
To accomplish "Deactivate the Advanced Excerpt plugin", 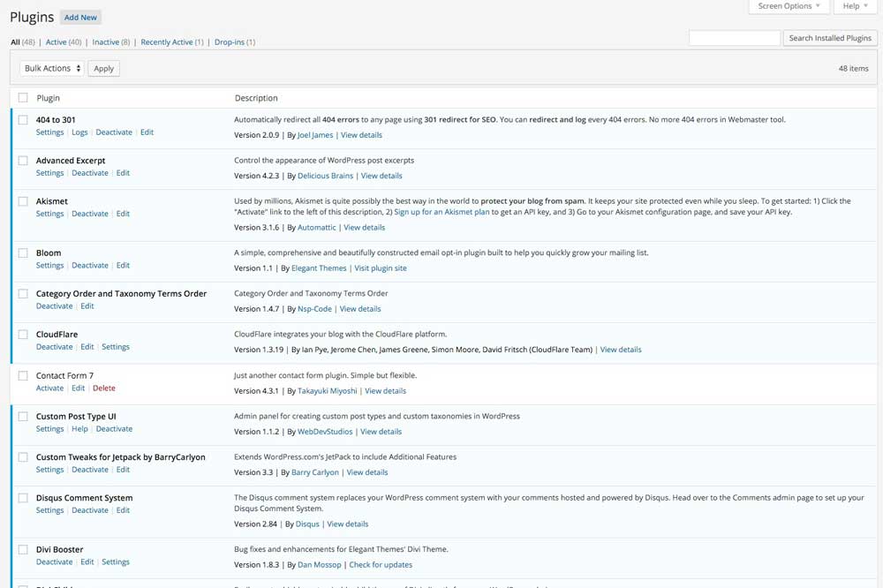I will click(89, 173).
